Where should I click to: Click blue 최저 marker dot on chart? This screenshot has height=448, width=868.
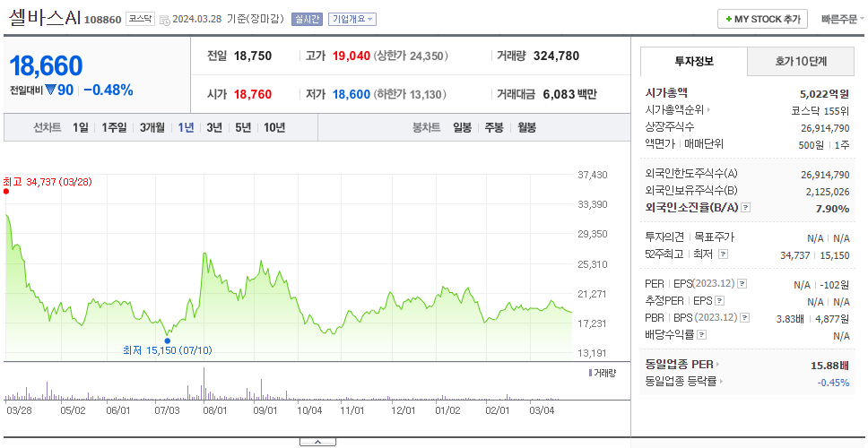click(x=167, y=340)
